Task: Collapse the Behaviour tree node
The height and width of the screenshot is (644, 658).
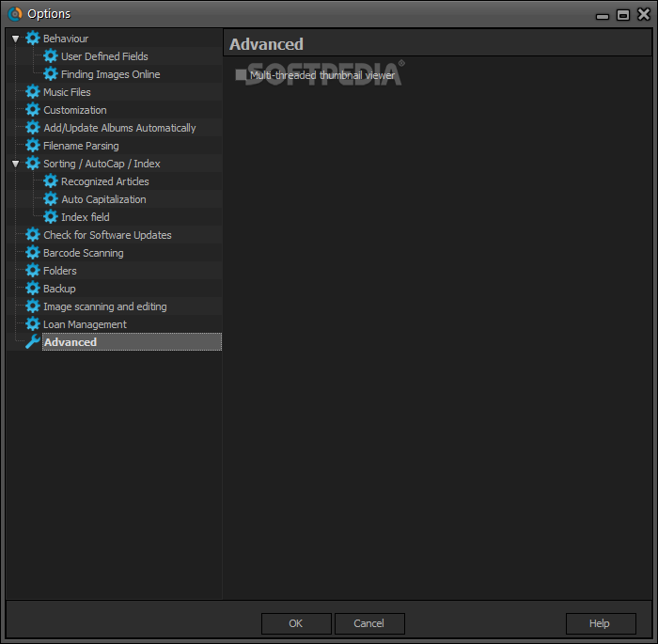Action: pyautogui.click(x=16, y=39)
